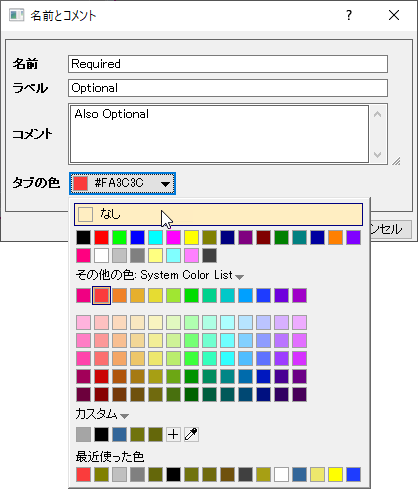Viewport: 418px width, 489px height.
Task: Click the comment box down scroll arrow
Action: (377, 155)
